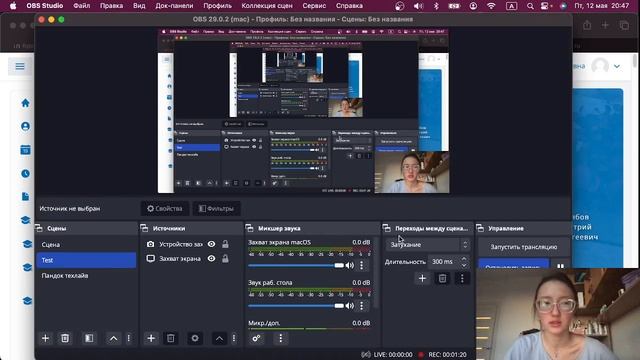Add a transition with the plus icon
640x360 pixels.
(x=422, y=278)
